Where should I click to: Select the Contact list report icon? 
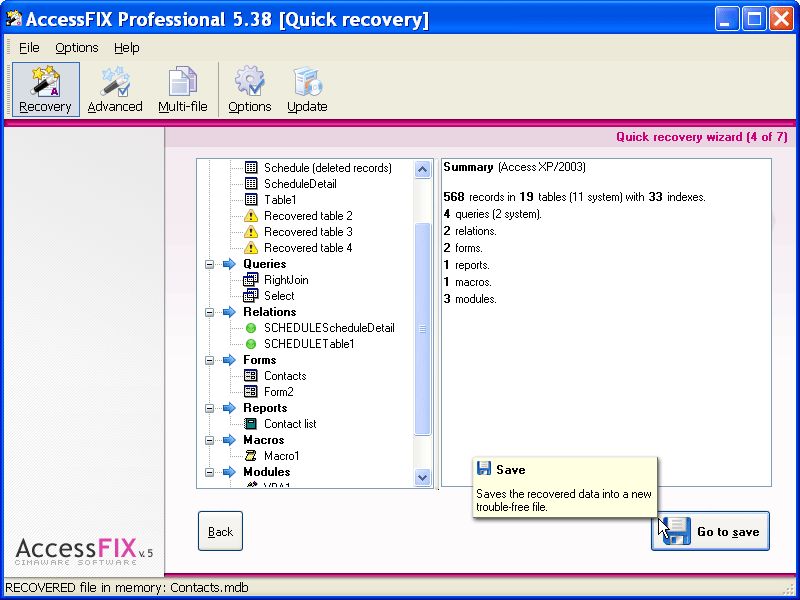pyautogui.click(x=251, y=423)
